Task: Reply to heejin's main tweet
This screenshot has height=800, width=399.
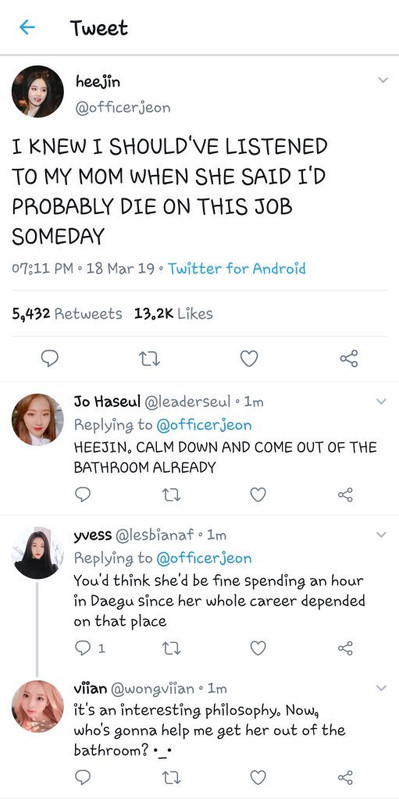Action: pyautogui.click(x=49, y=358)
